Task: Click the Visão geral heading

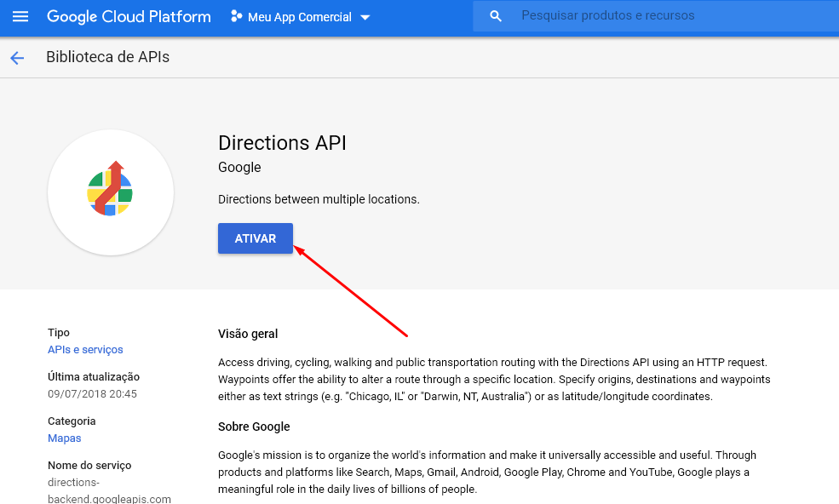Action: tap(248, 334)
